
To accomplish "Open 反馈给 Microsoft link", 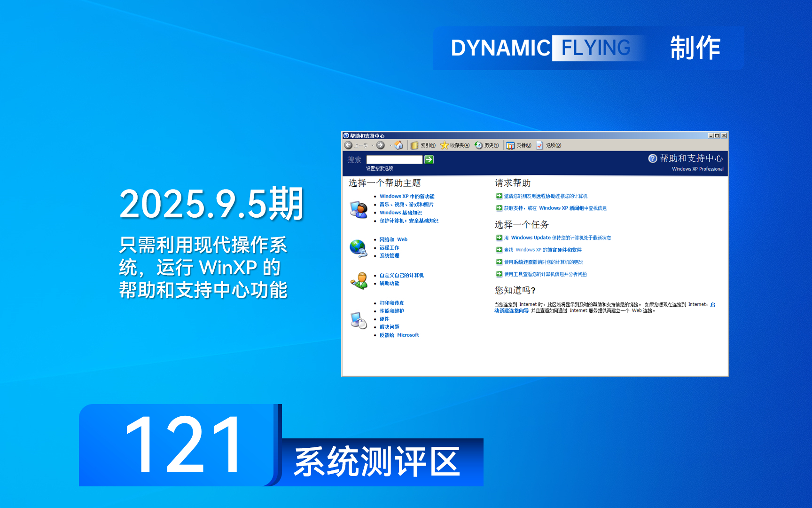I will 399,335.
